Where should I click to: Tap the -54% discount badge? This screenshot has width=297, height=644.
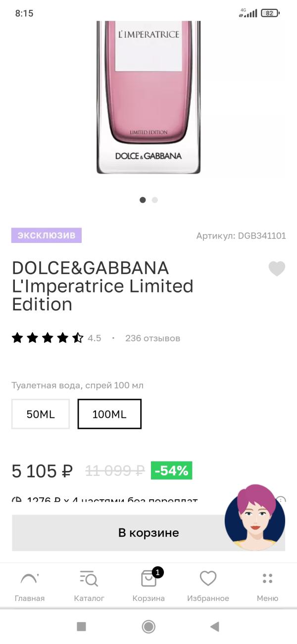click(171, 470)
